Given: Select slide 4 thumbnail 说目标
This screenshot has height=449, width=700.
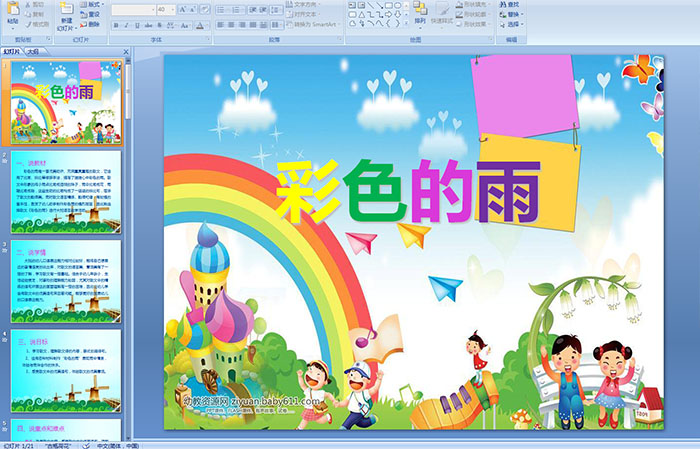Looking at the screenshot, I should coord(66,371).
